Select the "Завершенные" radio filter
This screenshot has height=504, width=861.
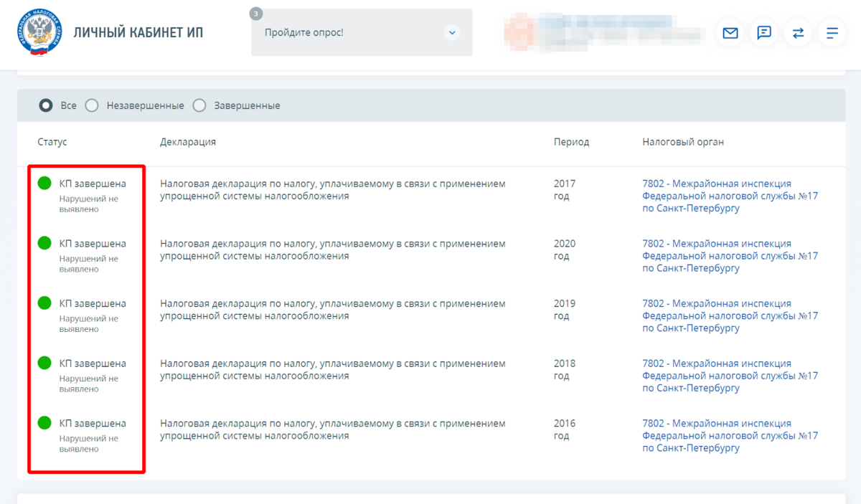click(199, 105)
